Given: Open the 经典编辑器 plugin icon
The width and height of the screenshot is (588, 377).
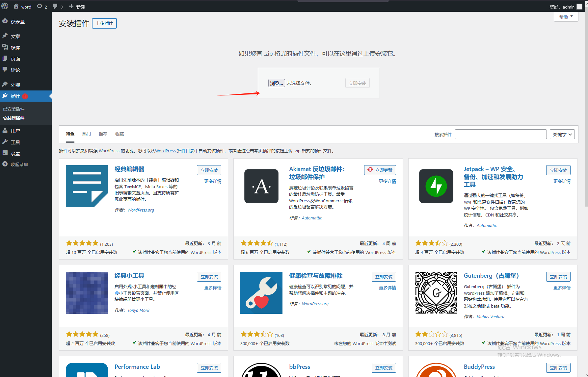Looking at the screenshot, I should 87,186.
